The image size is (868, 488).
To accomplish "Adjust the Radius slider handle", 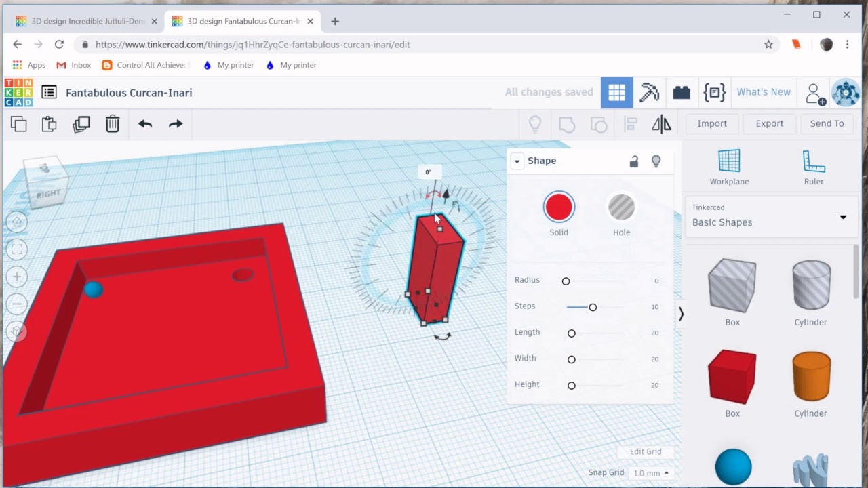I will (x=566, y=281).
